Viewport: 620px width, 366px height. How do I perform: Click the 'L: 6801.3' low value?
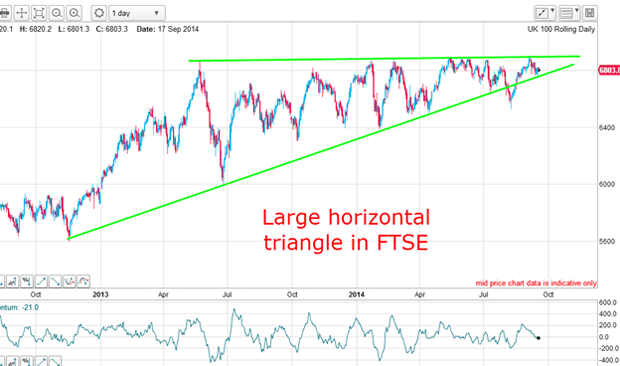[74, 29]
